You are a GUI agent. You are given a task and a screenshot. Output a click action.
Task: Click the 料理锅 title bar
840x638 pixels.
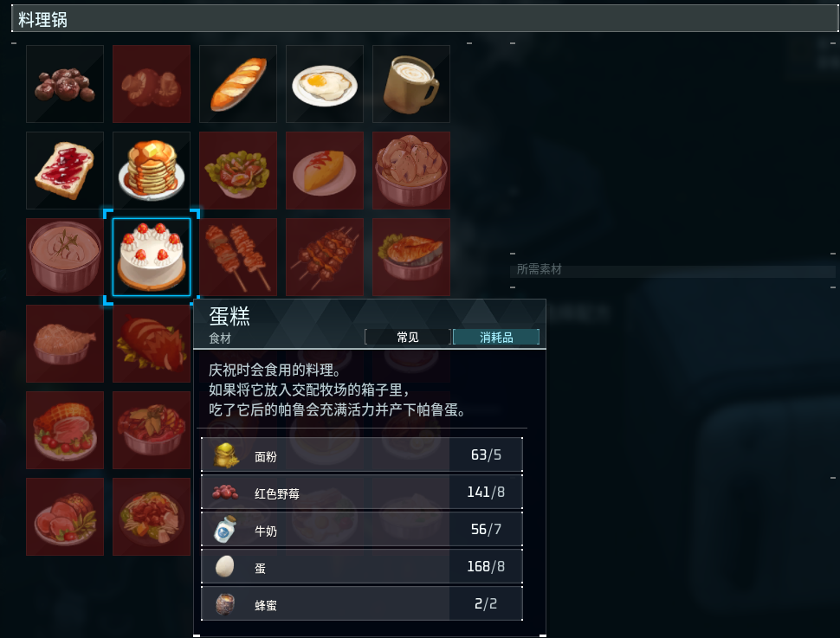(x=425, y=19)
